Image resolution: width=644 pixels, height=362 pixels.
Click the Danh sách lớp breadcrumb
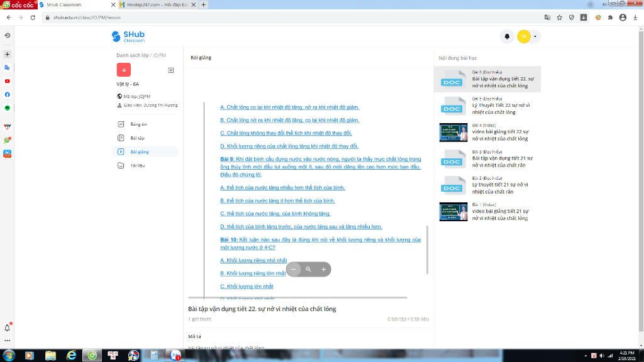click(132, 55)
